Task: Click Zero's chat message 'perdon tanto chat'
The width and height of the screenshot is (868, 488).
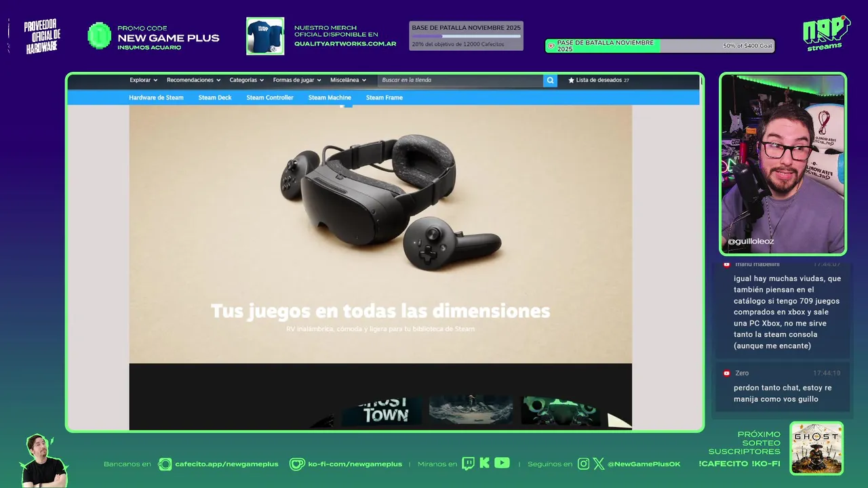Action: [782, 393]
